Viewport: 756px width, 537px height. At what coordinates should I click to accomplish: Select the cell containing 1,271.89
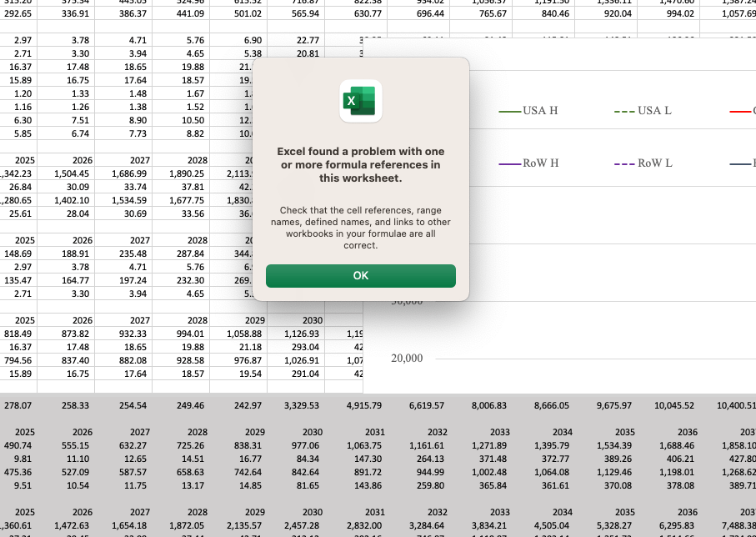pyautogui.click(x=481, y=446)
